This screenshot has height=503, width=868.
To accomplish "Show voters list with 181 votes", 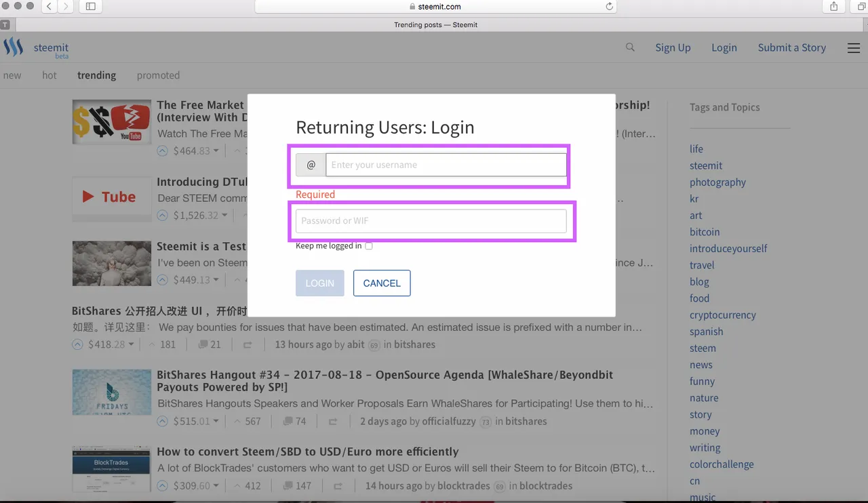I will tap(162, 344).
